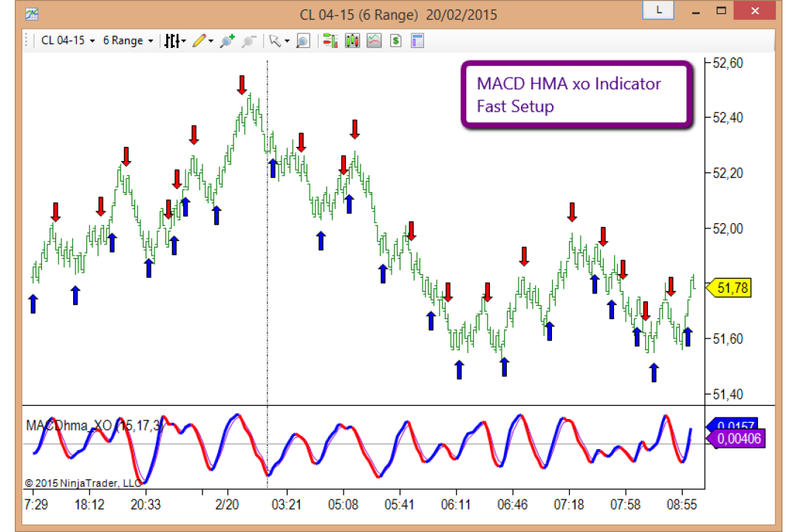The height and width of the screenshot is (532, 798).
Task: Toggle the Chart Trader panel icon
Action: 330,41
